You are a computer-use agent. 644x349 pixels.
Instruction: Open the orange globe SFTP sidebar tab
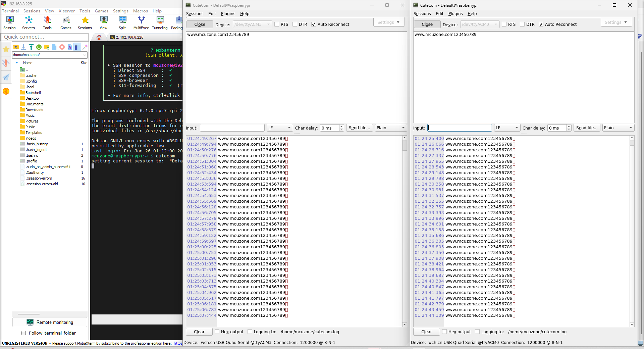tap(6, 91)
